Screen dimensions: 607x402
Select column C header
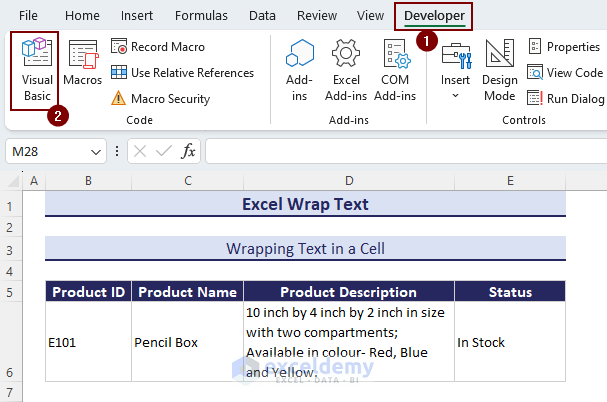click(188, 180)
